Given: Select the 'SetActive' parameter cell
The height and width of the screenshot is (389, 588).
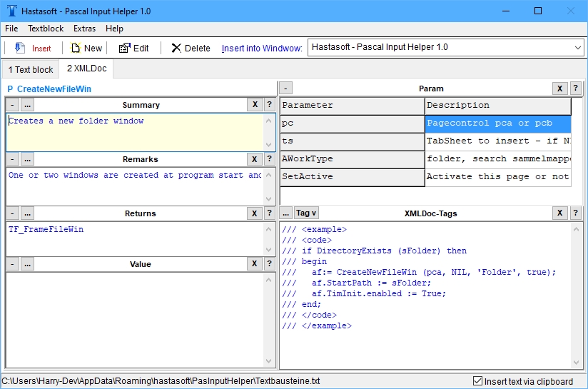Looking at the screenshot, I should 352,177.
